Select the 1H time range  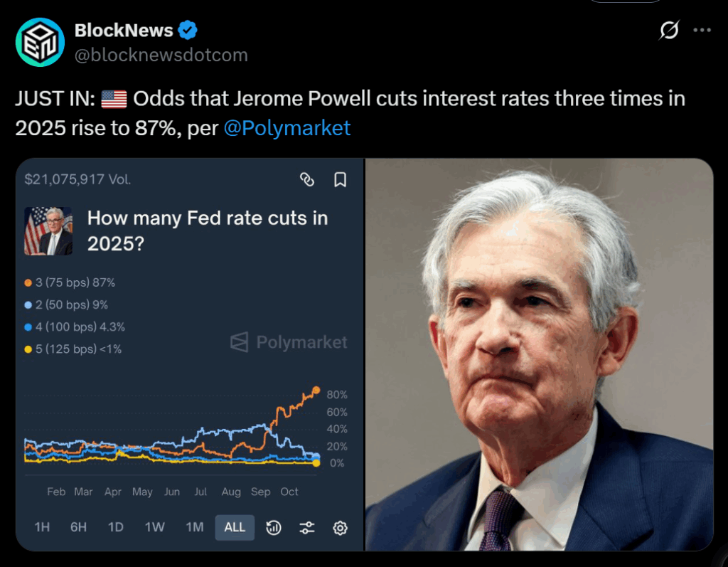[42, 527]
